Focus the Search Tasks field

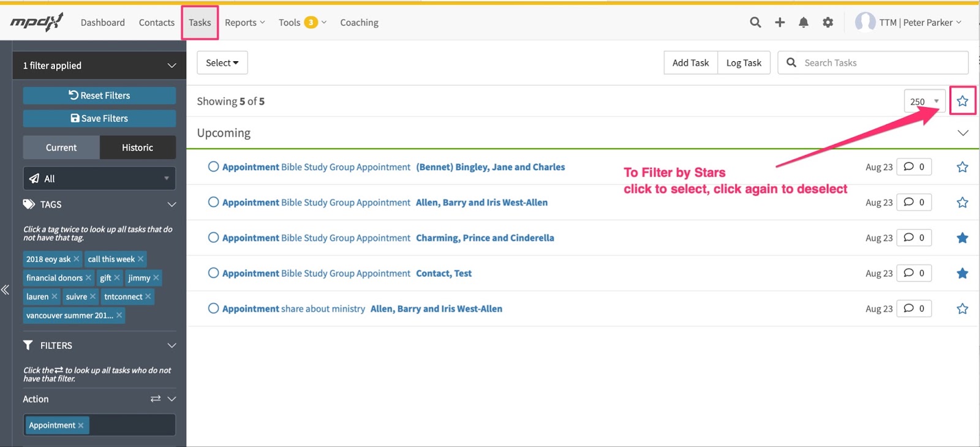pyautogui.click(x=873, y=62)
